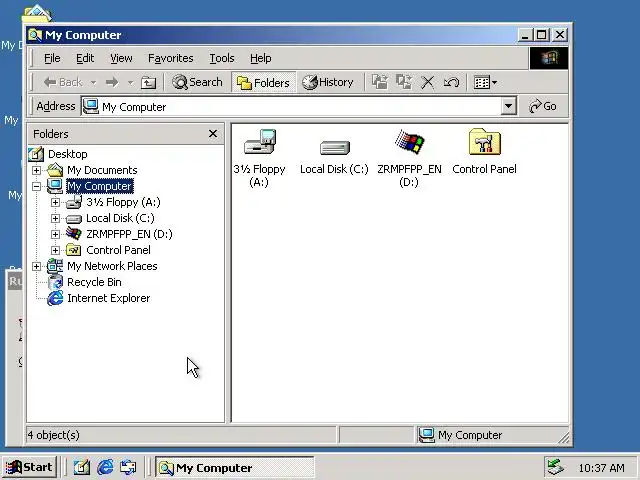Open the Favorites menu
640x480 pixels.
click(171, 58)
